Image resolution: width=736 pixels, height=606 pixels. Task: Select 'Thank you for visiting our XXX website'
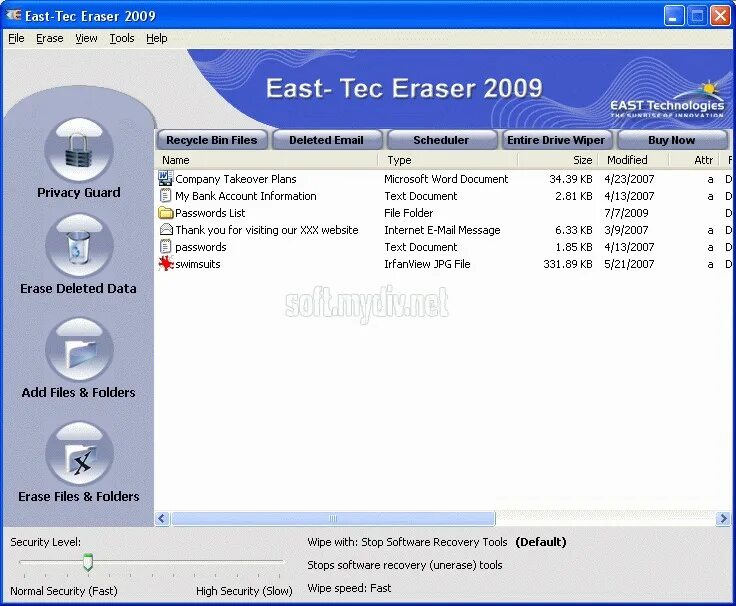(267, 230)
